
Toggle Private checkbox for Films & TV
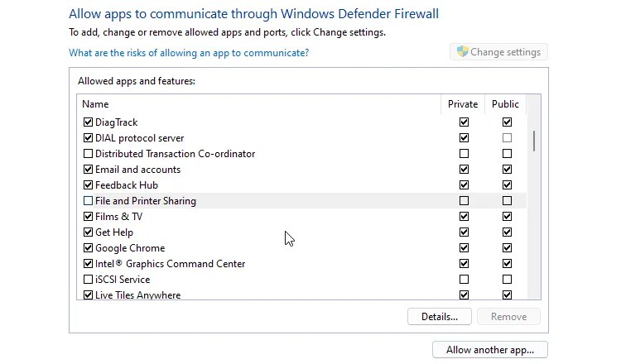[x=464, y=217]
